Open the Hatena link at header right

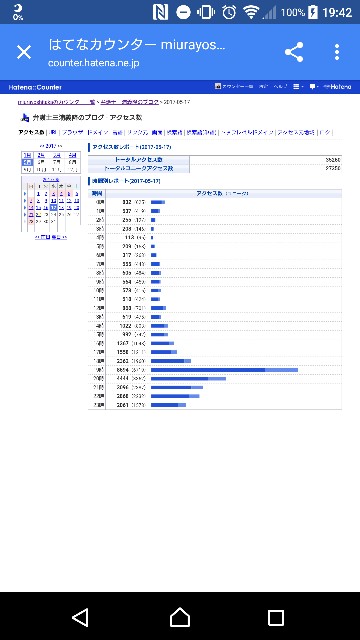[x=337, y=87]
